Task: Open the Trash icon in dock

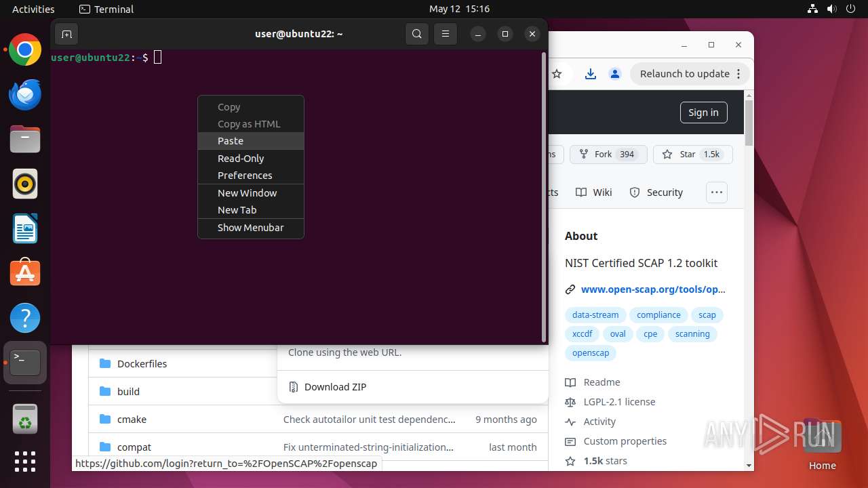Action: pos(25,418)
